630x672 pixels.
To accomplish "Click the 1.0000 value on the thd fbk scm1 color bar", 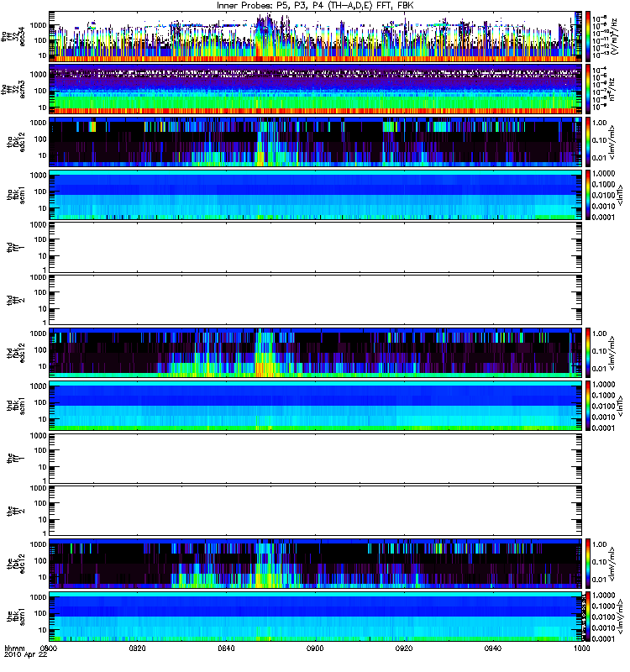I will point(603,385).
